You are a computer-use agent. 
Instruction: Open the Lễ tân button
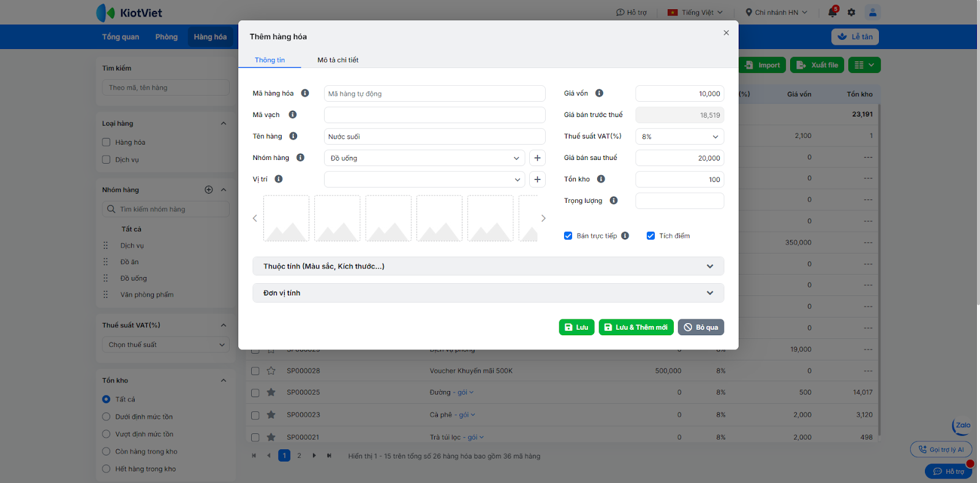855,37
